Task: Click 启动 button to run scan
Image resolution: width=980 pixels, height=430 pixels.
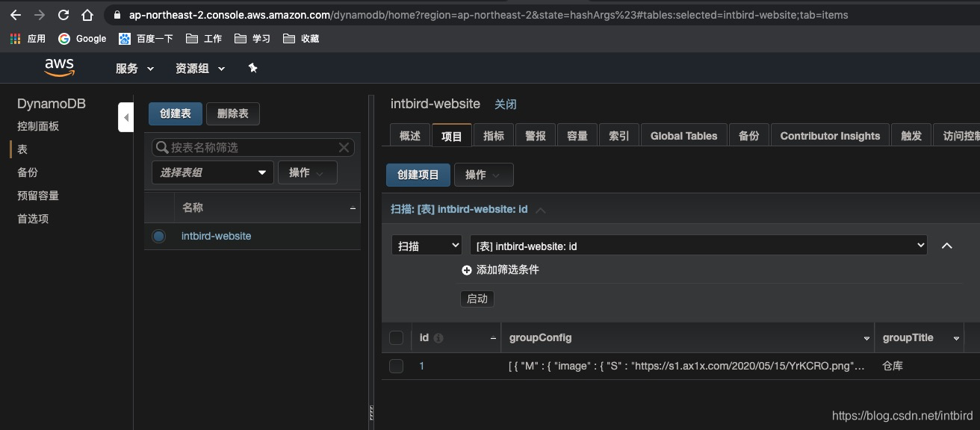Action: click(477, 299)
